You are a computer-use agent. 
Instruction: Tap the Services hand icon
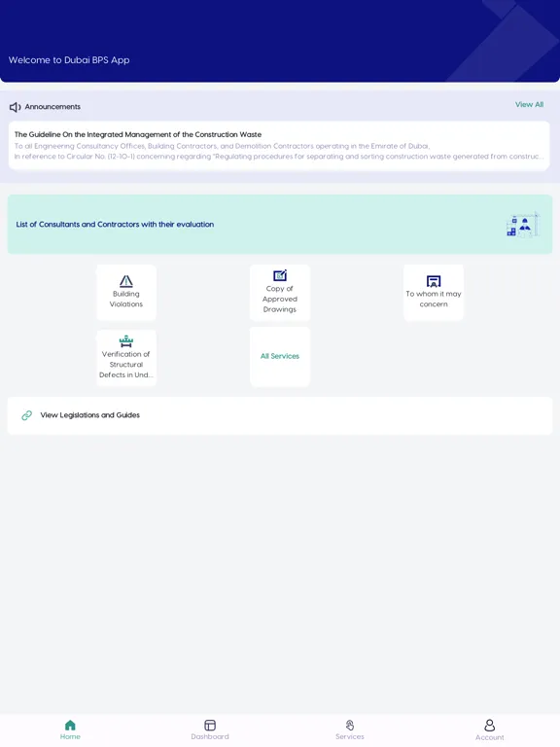[x=350, y=725]
